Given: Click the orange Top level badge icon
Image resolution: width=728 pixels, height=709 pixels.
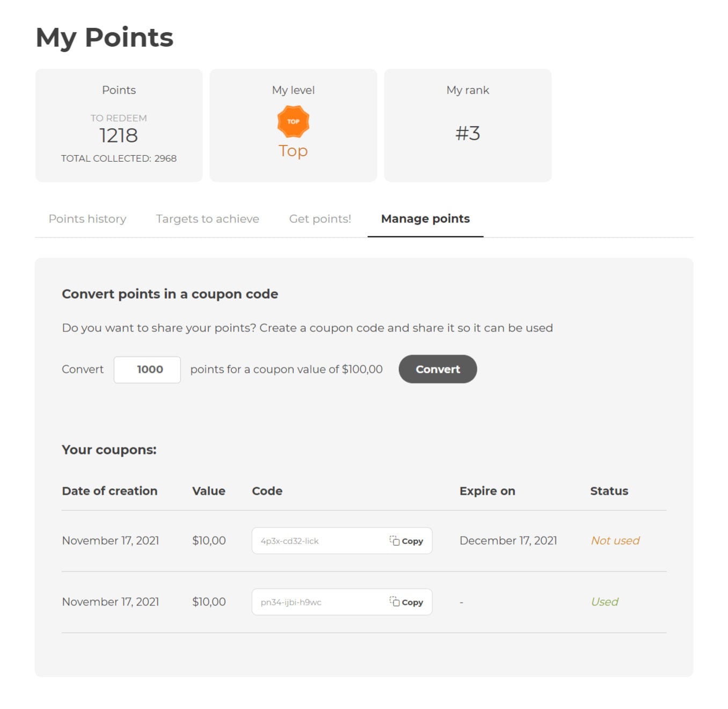Looking at the screenshot, I should tap(293, 121).
